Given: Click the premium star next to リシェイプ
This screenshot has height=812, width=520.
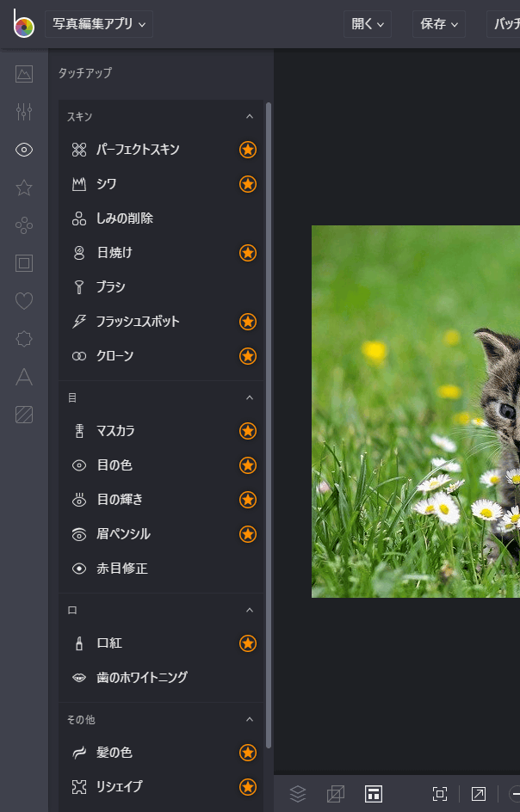Looking at the screenshot, I should [x=248, y=786].
